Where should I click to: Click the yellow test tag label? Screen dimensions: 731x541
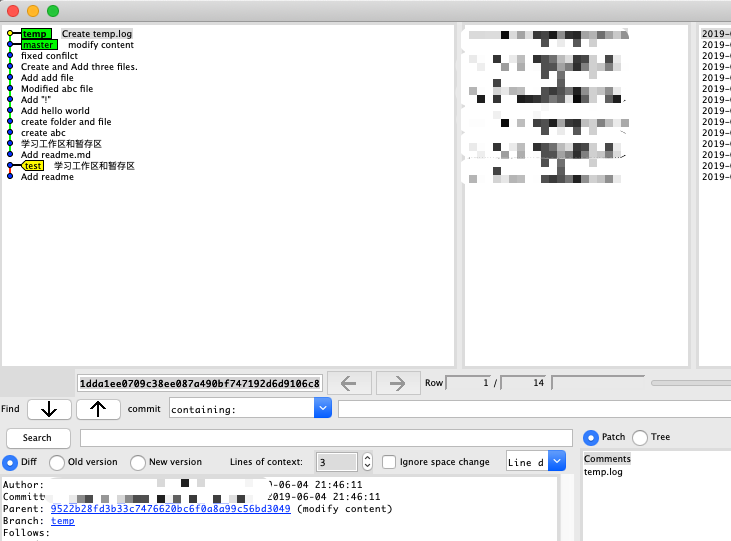point(33,166)
